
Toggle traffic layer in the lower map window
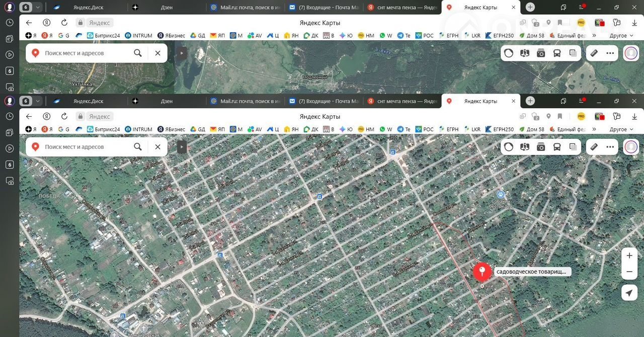pyautogui.click(x=509, y=147)
